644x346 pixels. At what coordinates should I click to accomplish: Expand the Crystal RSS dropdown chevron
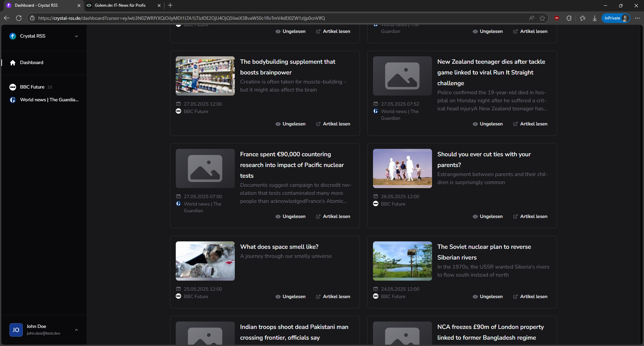76,36
